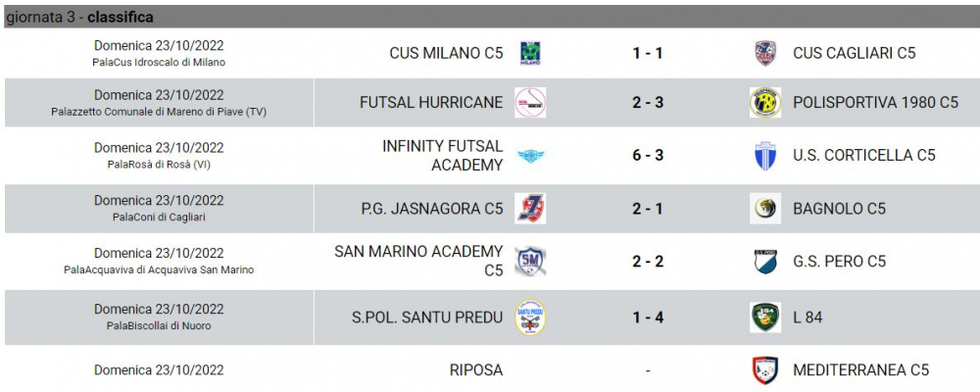Click the Mediterranea C5 crest icon

pyautogui.click(x=765, y=370)
